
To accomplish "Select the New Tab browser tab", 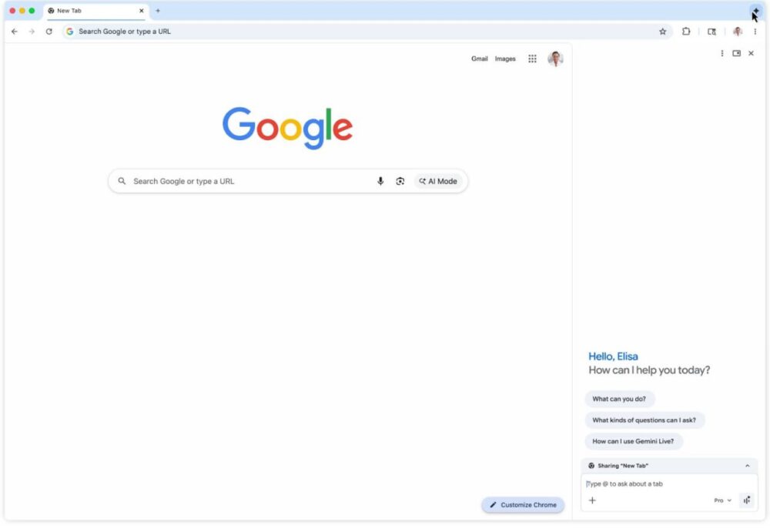I will [x=94, y=11].
